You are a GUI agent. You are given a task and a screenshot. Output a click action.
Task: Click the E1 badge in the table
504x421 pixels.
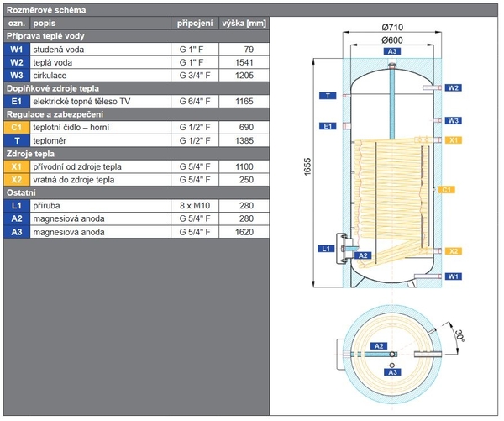[x=17, y=101]
